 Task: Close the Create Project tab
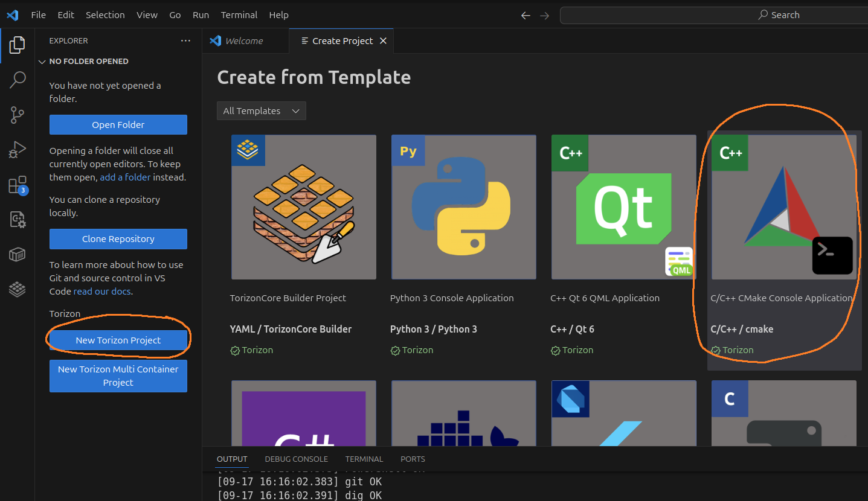[383, 41]
